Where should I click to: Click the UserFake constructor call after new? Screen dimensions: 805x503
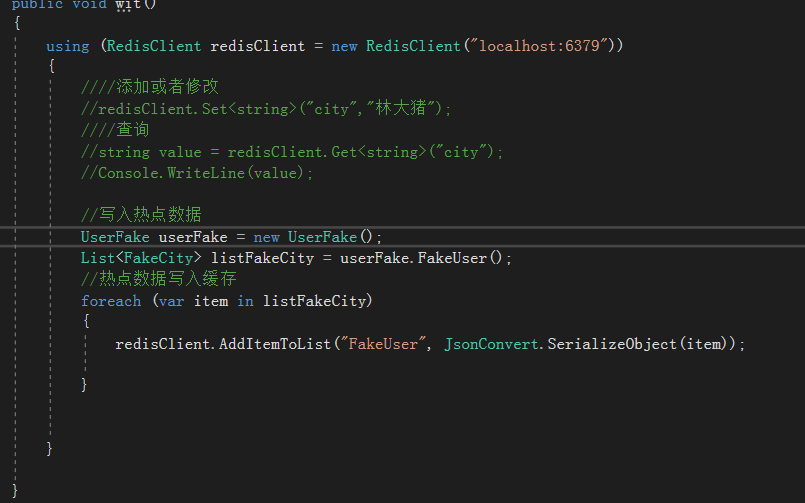coord(322,236)
